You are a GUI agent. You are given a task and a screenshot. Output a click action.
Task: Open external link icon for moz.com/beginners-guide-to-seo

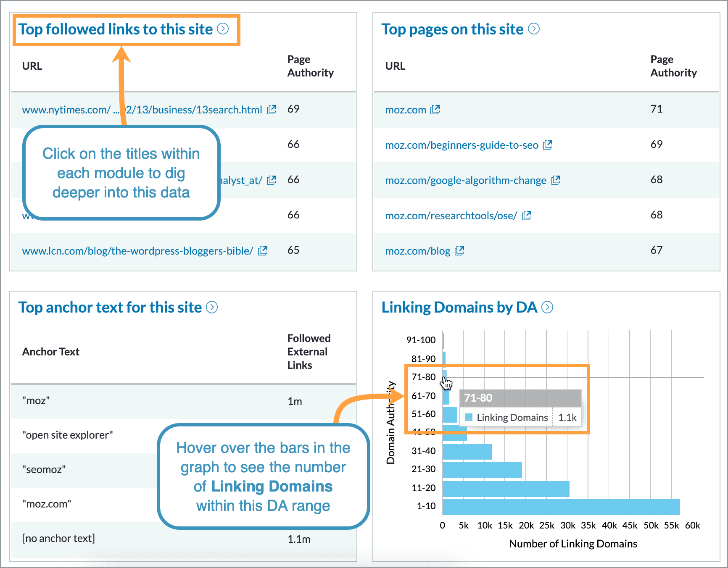548,145
